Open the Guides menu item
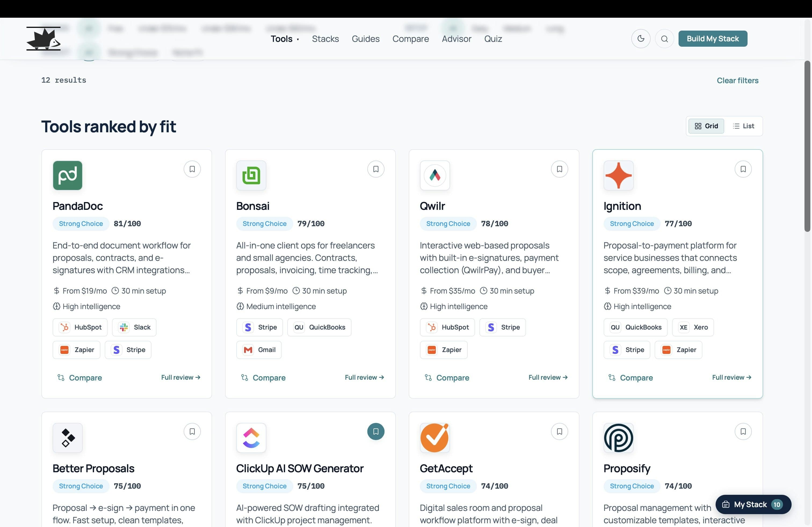The width and height of the screenshot is (812, 527). tap(365, 39)
